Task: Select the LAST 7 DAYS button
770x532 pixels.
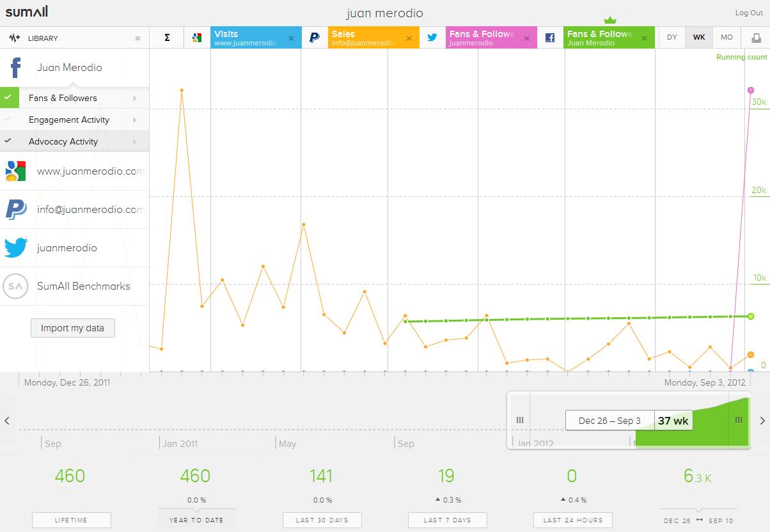Action: 447,520
